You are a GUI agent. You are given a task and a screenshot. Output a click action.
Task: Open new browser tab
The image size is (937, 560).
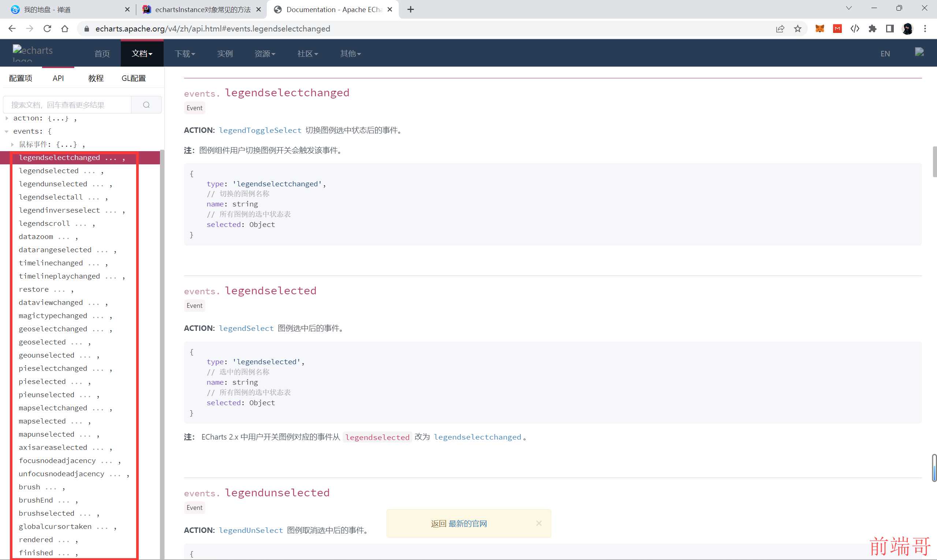click(411, 10)
